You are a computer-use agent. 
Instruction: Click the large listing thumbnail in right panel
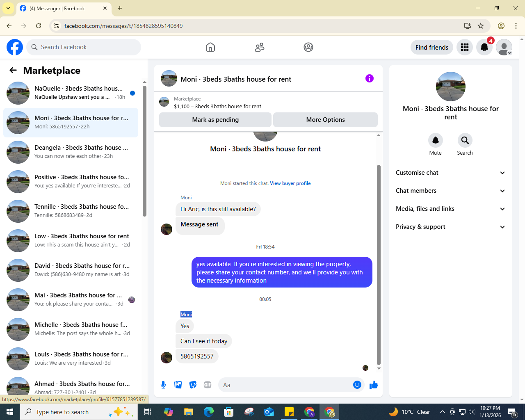451,87
